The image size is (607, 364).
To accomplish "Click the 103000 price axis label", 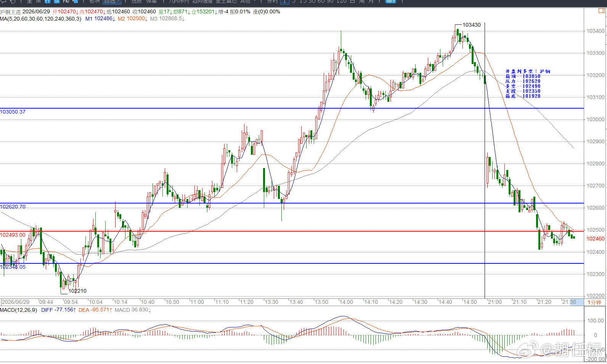I will click(595, 119).
